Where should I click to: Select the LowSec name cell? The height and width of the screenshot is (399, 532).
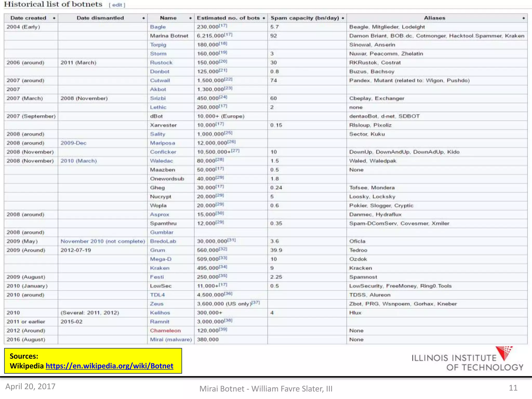[171, 286]
